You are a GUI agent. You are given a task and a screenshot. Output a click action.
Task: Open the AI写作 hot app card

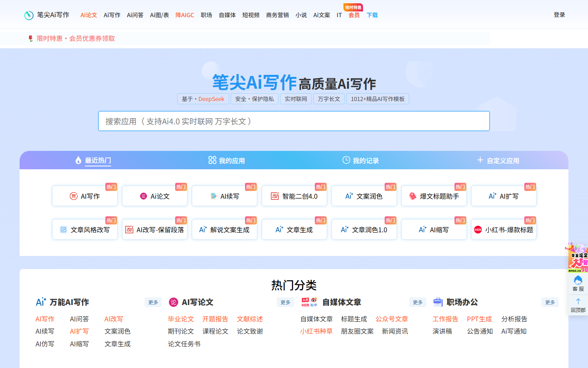click(x=85, y=196)
